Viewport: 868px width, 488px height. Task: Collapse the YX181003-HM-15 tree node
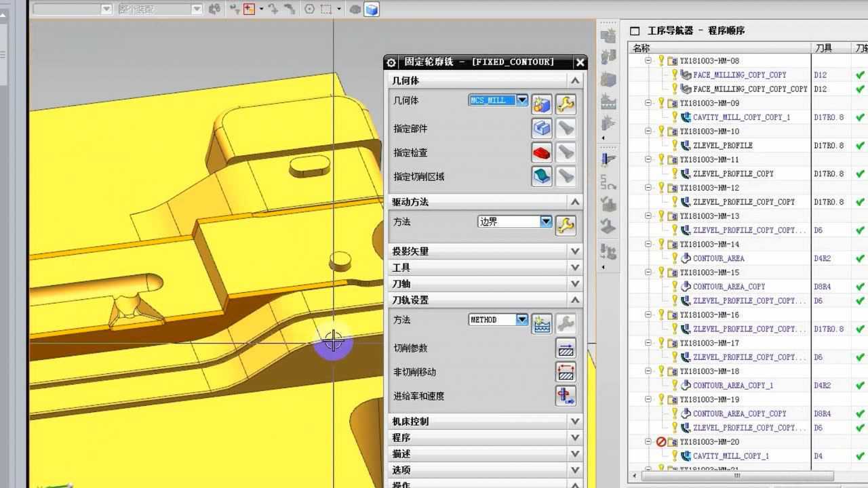click(x=648, y=272)
